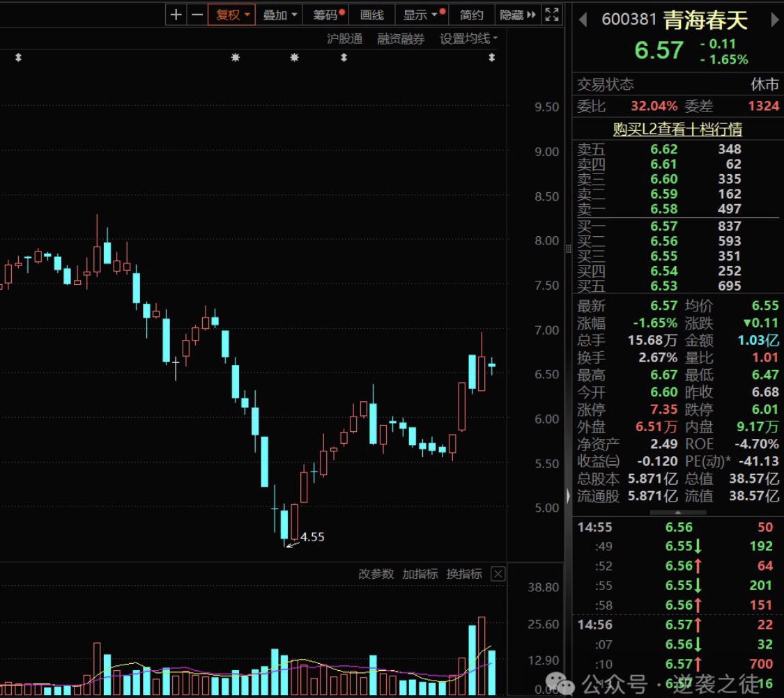Click the 购买L2查看十档行情 link
784x698 pixels.
pos(677,129)
